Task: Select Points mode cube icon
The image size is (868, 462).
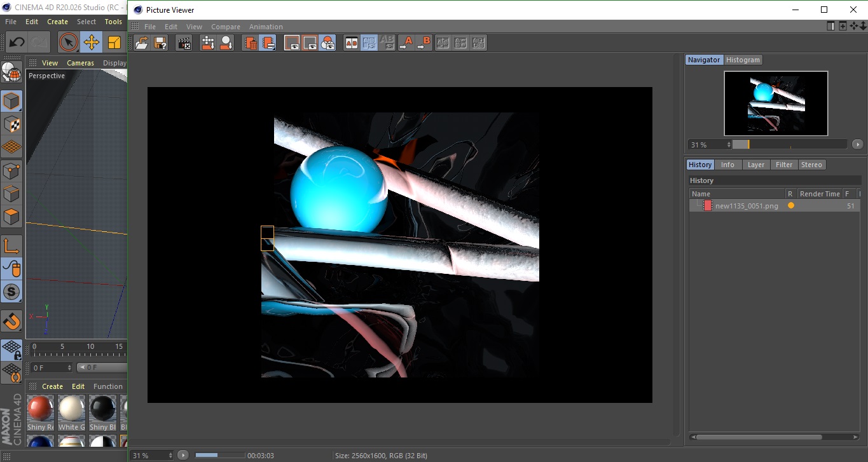Action: pyautogui.click(x=11, y=170)
